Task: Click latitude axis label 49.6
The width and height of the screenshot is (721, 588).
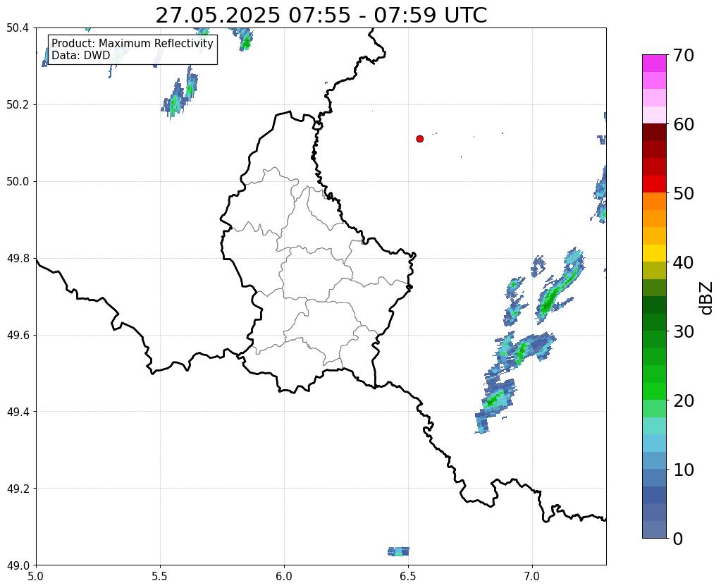Action: click(18, 335)
